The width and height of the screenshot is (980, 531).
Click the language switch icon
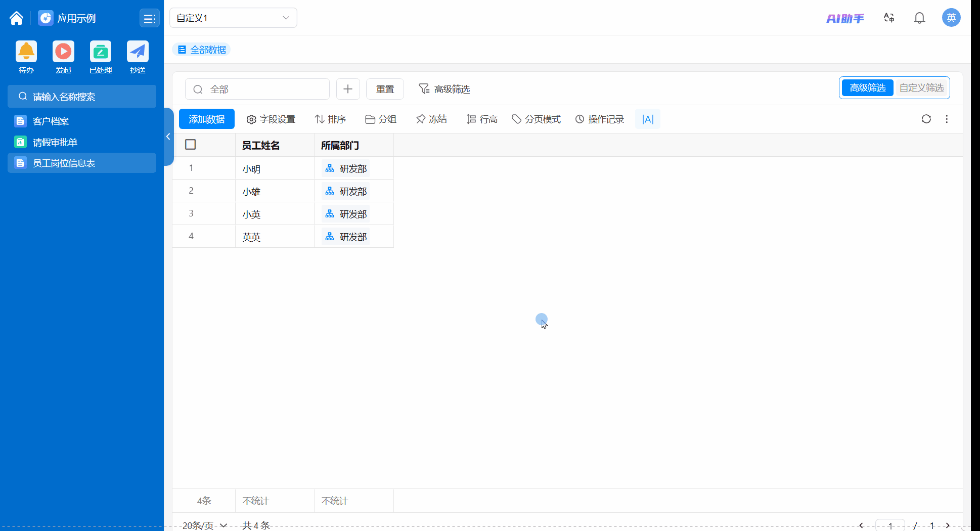point(889,18)
